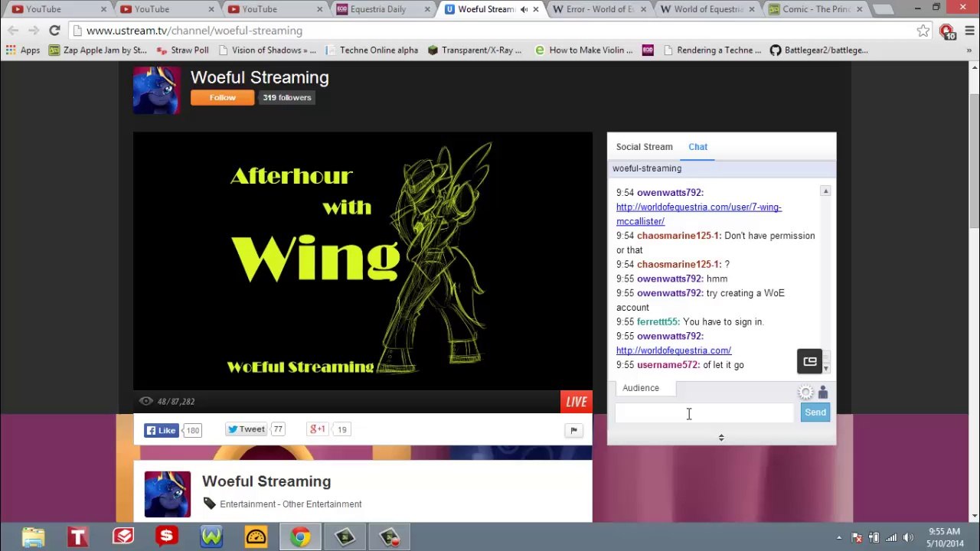
Task: Click the chat scrollbar down arrow
Action: (825, 369)
